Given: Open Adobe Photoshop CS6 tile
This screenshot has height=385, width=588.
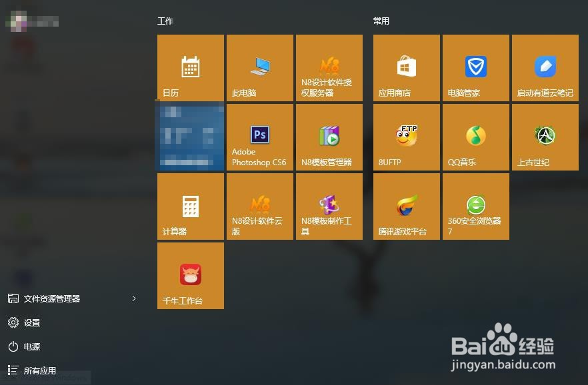Looking at the screenshot, I should [x=260, y=137].
